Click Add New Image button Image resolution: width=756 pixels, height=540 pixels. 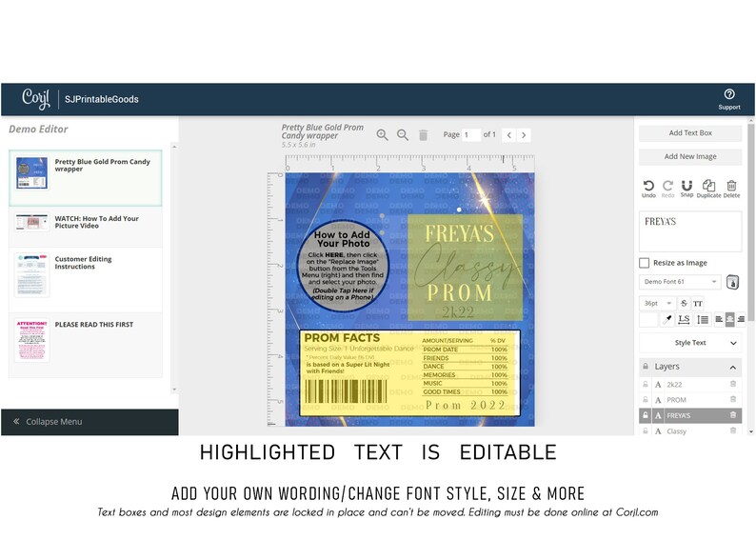(x=690, y=157)
